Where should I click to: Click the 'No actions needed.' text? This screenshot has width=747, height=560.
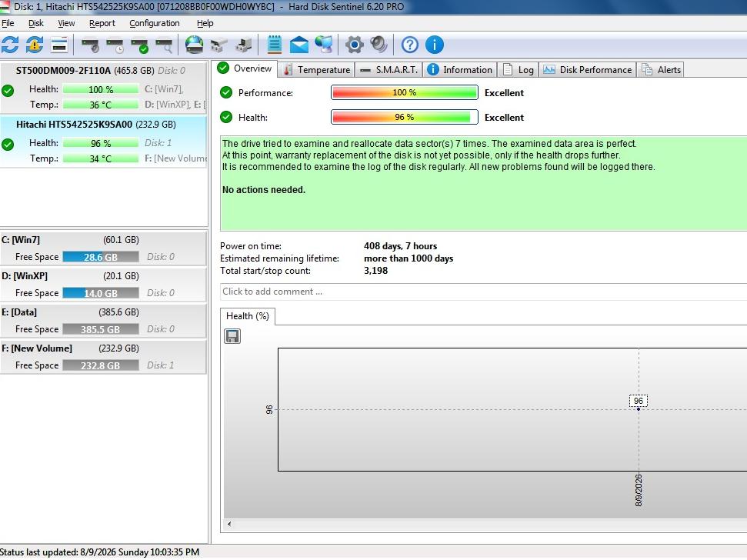coord(264,189)
